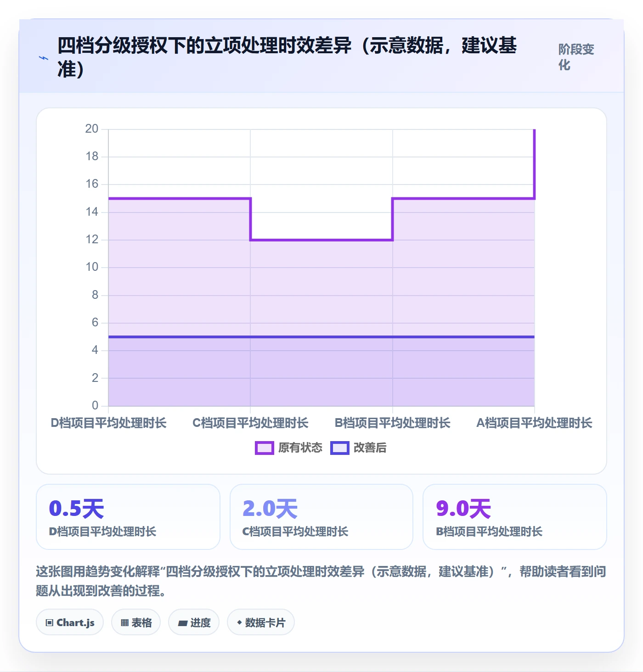Click the B档项目平均处理时长 axis label
643x672 pixels.
point(393,423)
